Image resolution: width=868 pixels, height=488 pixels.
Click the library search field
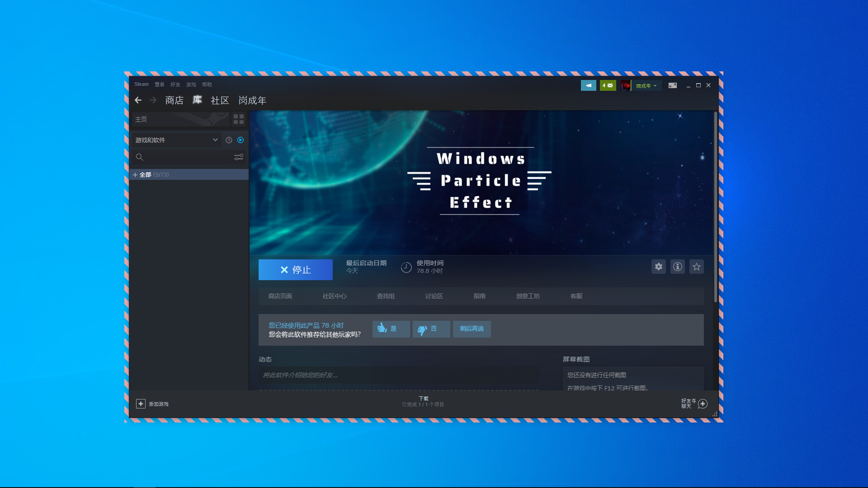[x=181, y=157]
